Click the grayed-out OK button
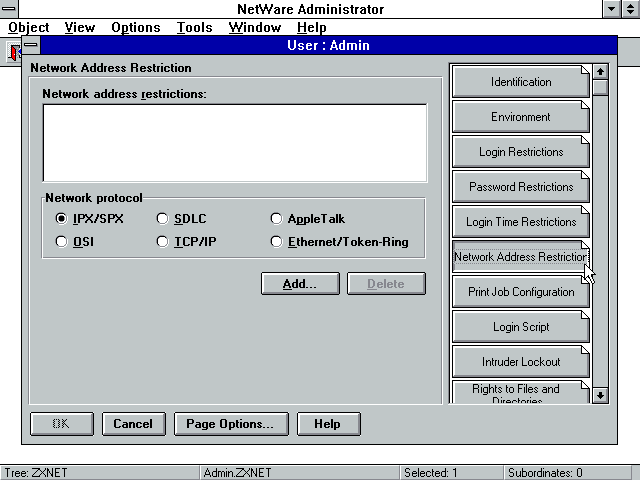The image size is (640, 480). [62, 424]
